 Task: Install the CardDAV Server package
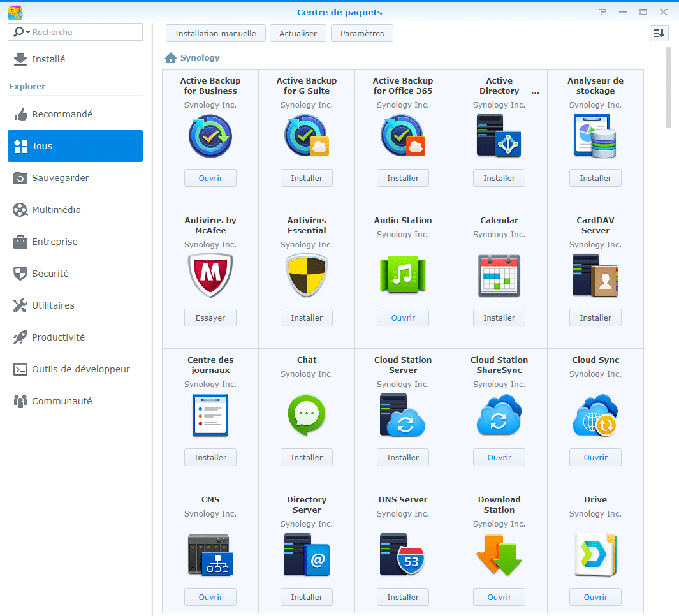coord(595,318)
